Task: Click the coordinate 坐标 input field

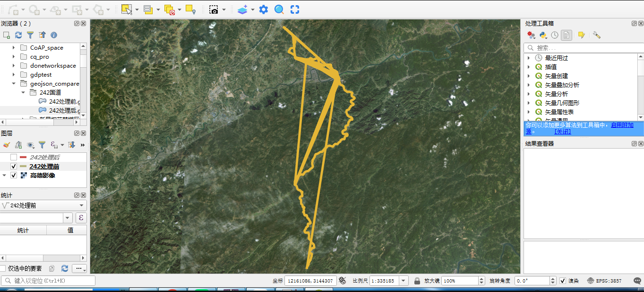Action: pyautogui.click(x=310, y=281)
